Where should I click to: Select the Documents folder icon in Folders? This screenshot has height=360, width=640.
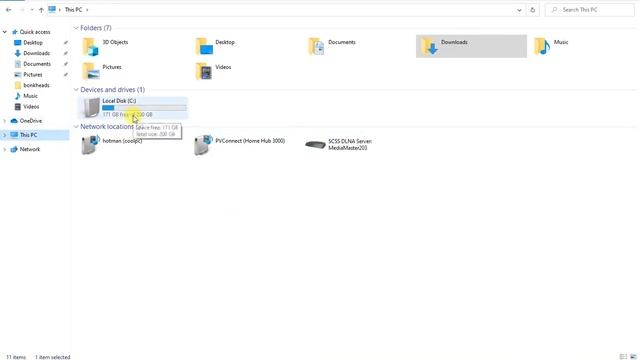tap(316, 46)
